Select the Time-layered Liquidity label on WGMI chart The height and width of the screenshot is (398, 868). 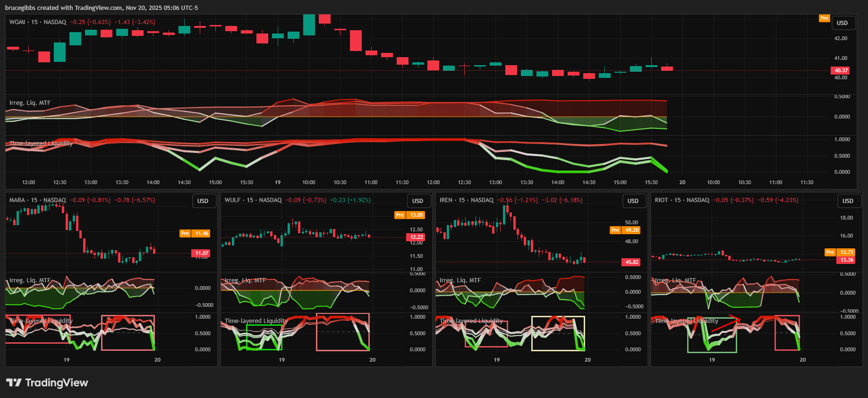(41, 144)
